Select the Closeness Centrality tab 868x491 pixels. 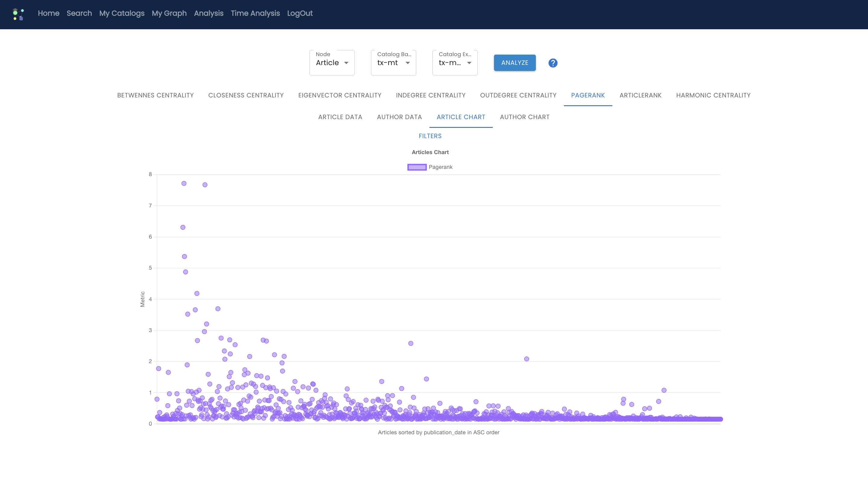pos(246,95)
